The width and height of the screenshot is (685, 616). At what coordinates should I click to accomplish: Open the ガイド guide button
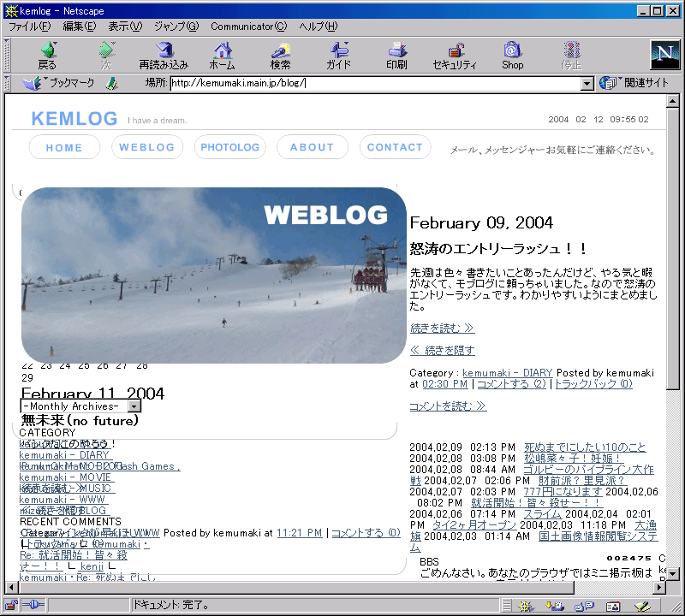coord(338,56)
